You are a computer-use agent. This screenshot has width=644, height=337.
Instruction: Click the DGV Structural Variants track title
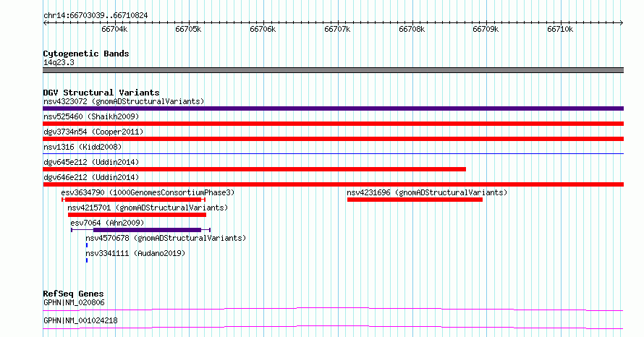click(x=101, y=93)
